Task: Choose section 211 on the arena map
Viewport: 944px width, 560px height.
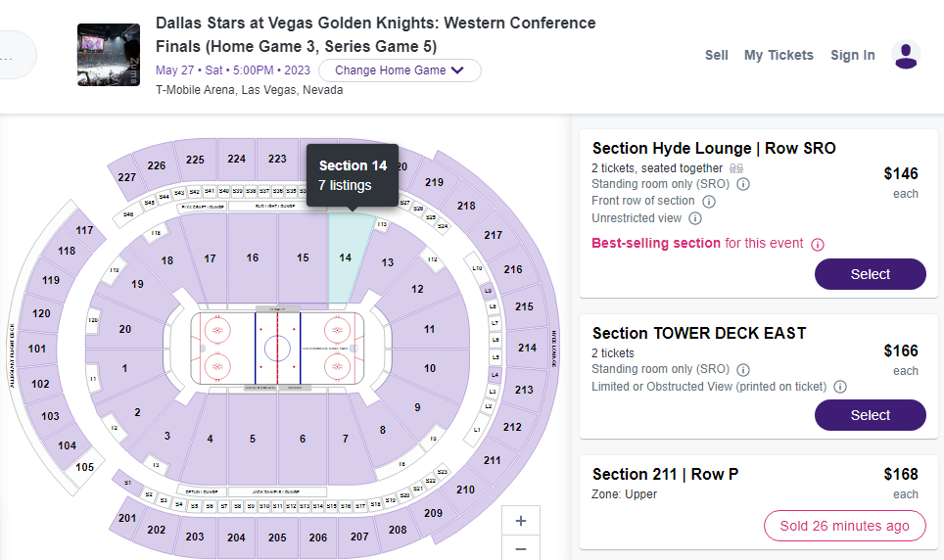Action: (x=492, y=460)
